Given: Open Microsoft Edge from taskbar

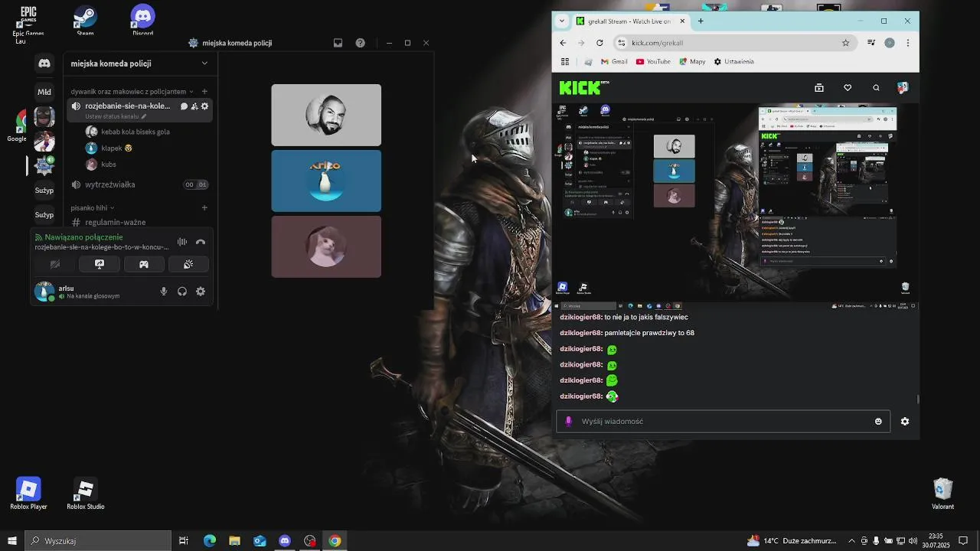Looking at the screenshot, I should pos(210,541).
